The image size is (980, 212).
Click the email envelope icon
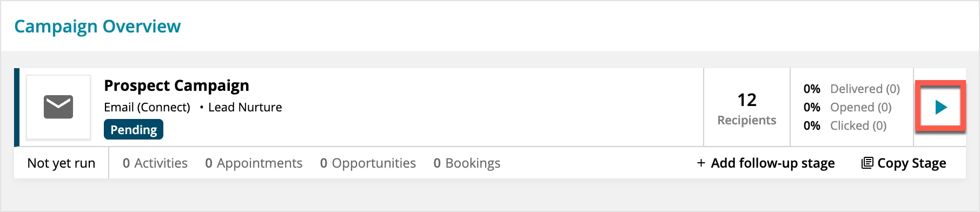pyautogui.click(x=58, y=107)
